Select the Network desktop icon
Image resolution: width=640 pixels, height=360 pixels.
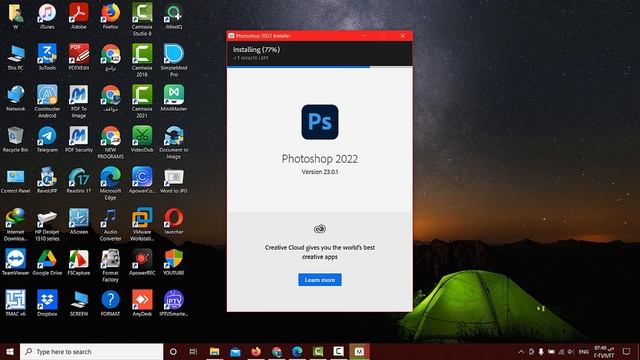(16, 99)
